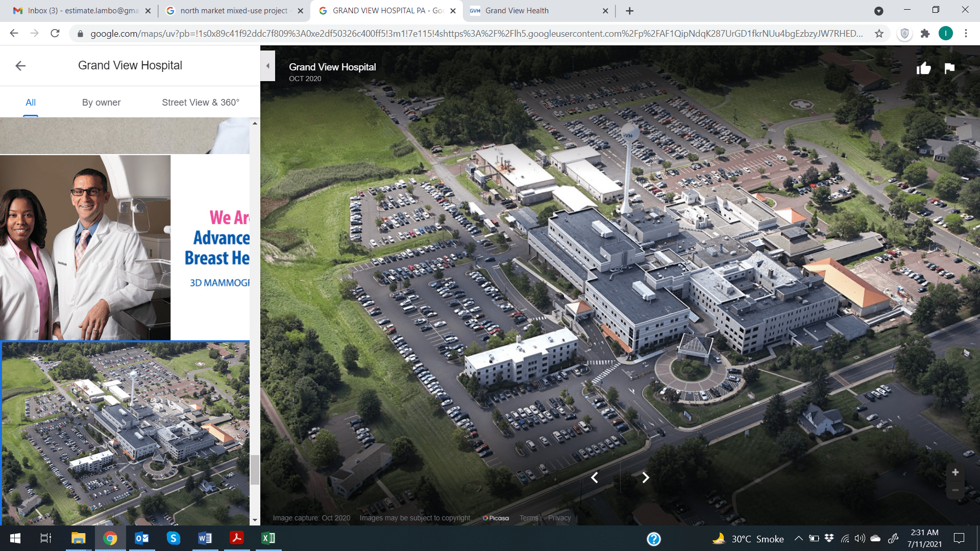Image resolution: width=980 pixels, height=551 pixels.
Task: Open the Chrome profile avatar
Action: click(x=947, y=34)
